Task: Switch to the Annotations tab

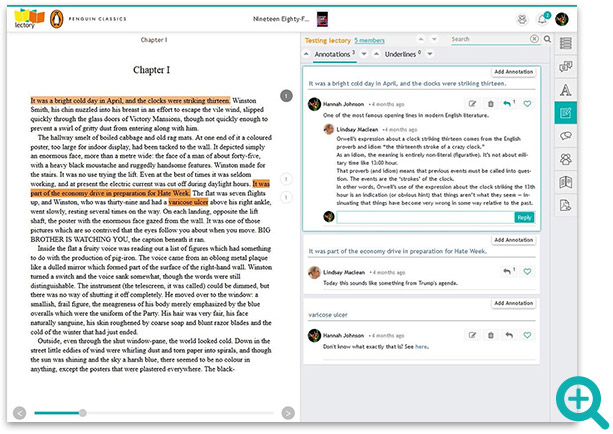Action: pyautogui.click(x=335, y=54)
